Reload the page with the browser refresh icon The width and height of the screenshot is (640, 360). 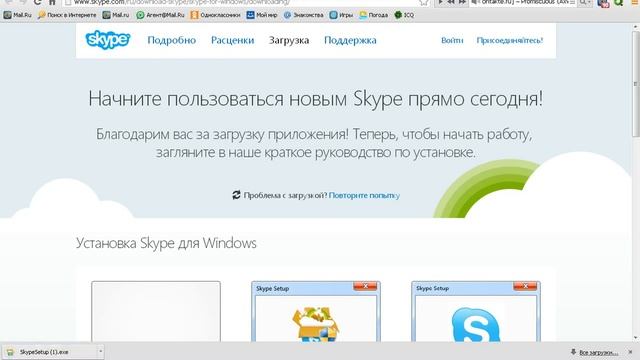[37, 2]
